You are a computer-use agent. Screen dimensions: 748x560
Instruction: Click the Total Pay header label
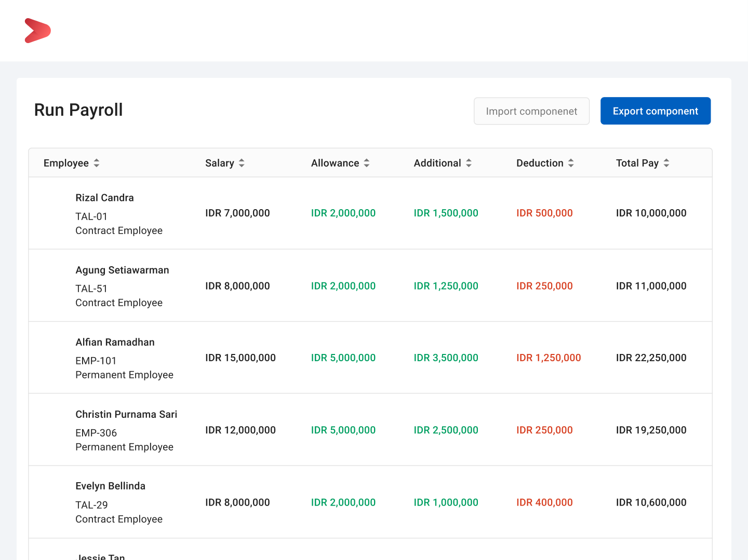(637, 163)
